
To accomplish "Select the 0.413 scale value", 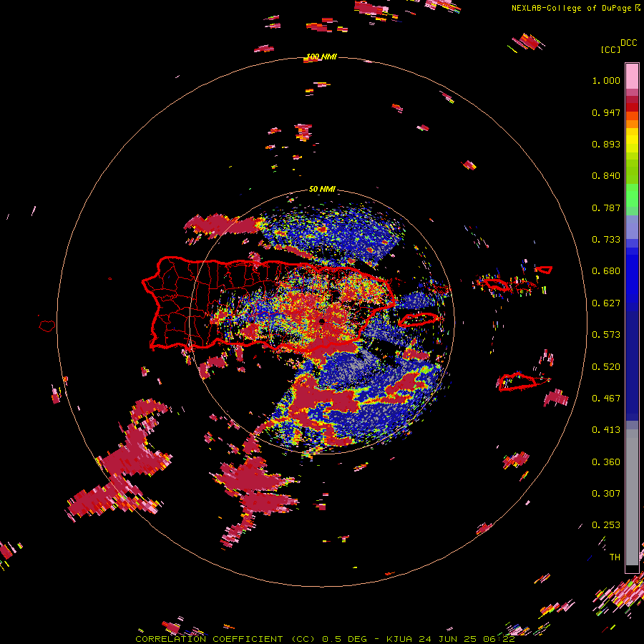I will 606,430.
